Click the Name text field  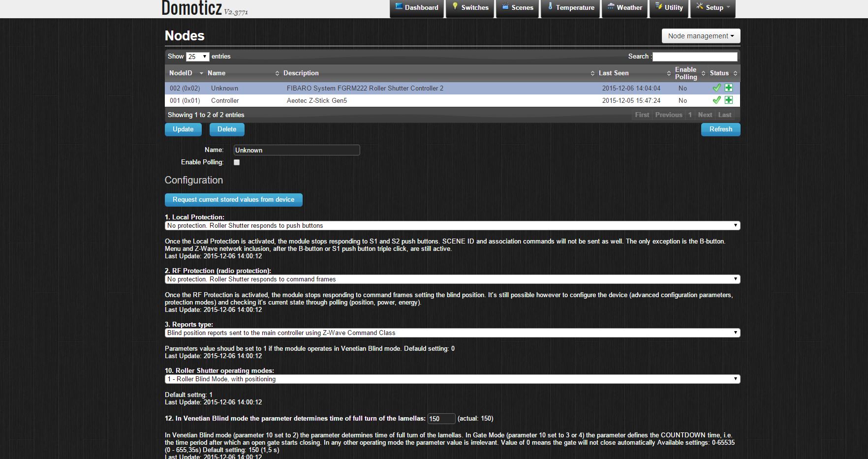296,151
